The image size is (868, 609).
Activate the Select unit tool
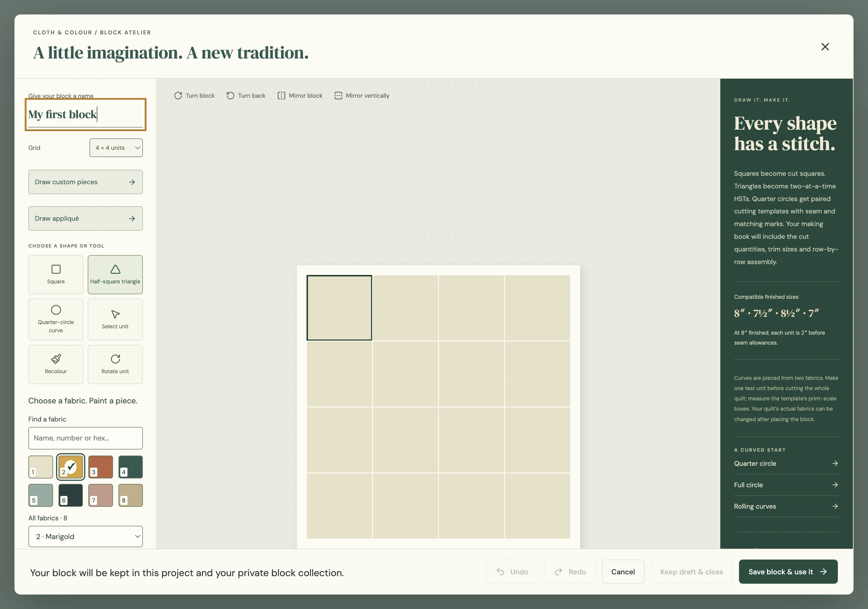point(115,320)
